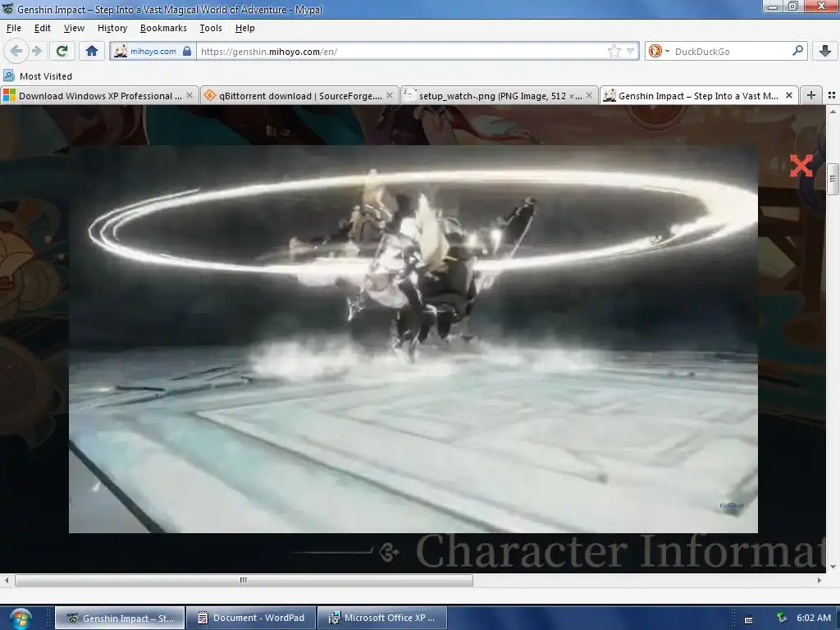The width and height of the screenshot is (840, 630).
Task: Click the horizontal scrollbar thumb
Action: click(244, 580)
